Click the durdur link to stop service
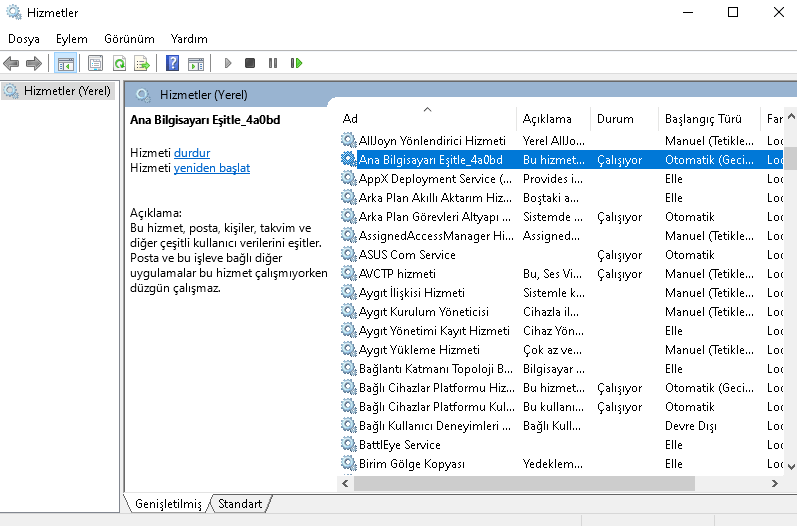 click(x=192, y=153)
